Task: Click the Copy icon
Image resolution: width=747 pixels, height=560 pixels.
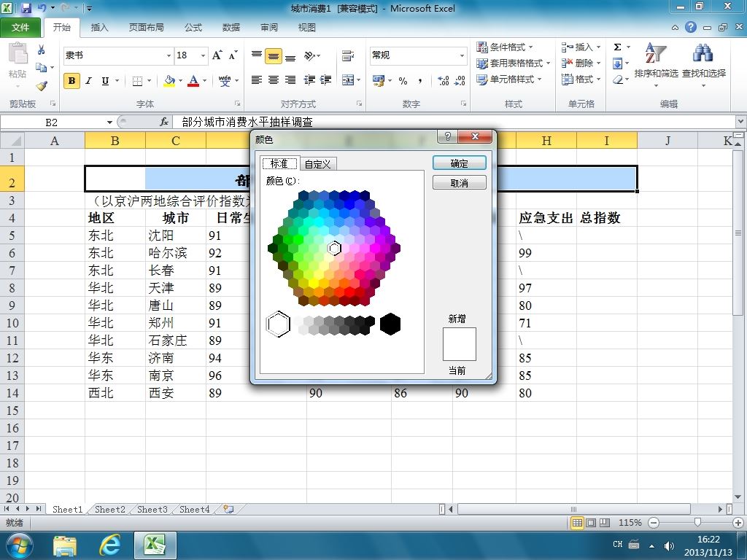Action: tap(41, 68)
